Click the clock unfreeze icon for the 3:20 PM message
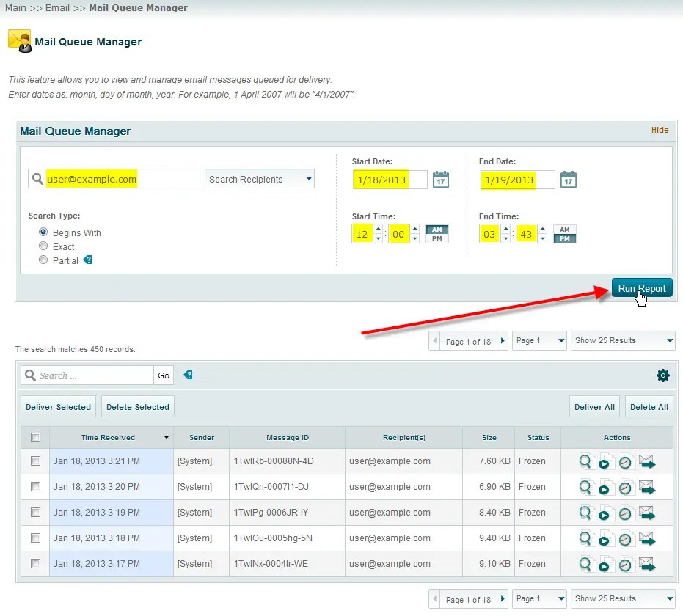The image size is (683, 616). point(624,487)
